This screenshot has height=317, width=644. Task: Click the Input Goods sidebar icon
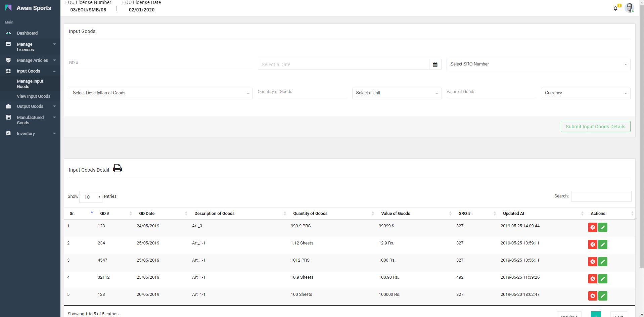8,71
